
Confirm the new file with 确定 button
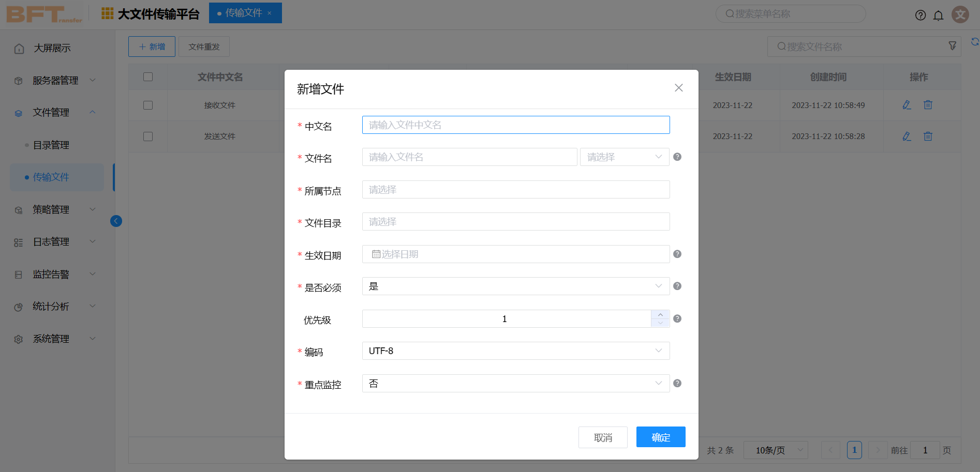coord(661,437)
